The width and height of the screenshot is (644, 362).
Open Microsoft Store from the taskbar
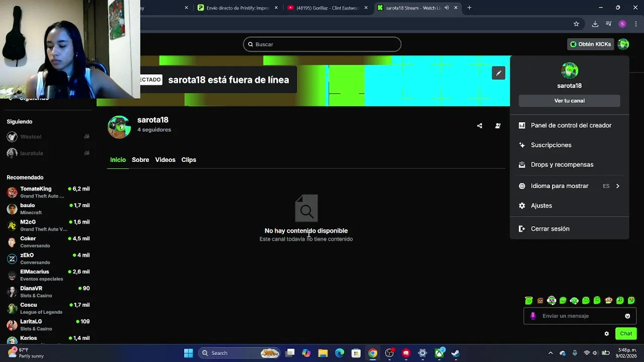click(356, 353)
